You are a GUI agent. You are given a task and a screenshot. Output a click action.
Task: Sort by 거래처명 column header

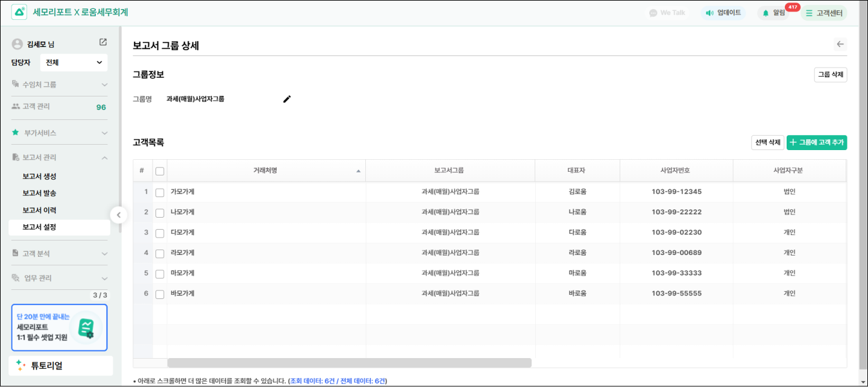point(265,171)
